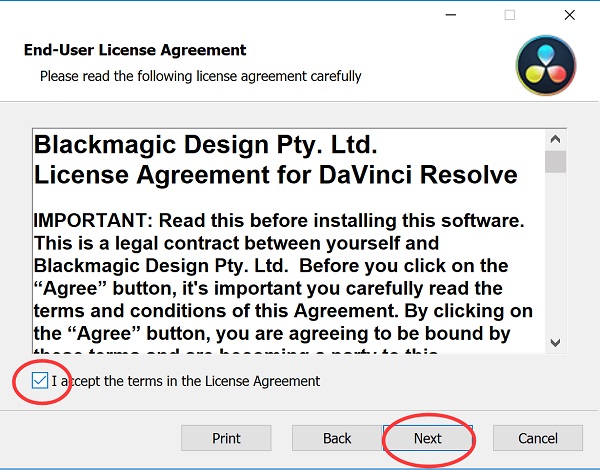Screen dimensions: 600x470
Task: Toggle the accept license terms checkbox
Action: (40, 381)
